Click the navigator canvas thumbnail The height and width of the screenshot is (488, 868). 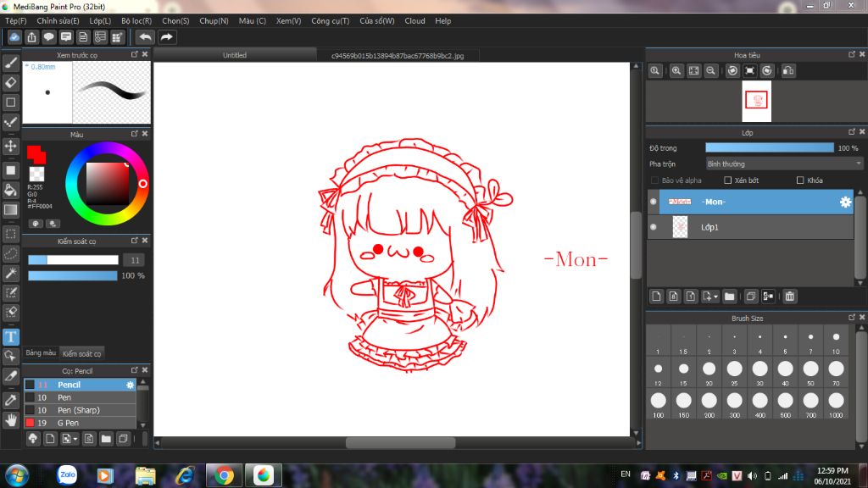pyautogui.click(x=756, y=102)
